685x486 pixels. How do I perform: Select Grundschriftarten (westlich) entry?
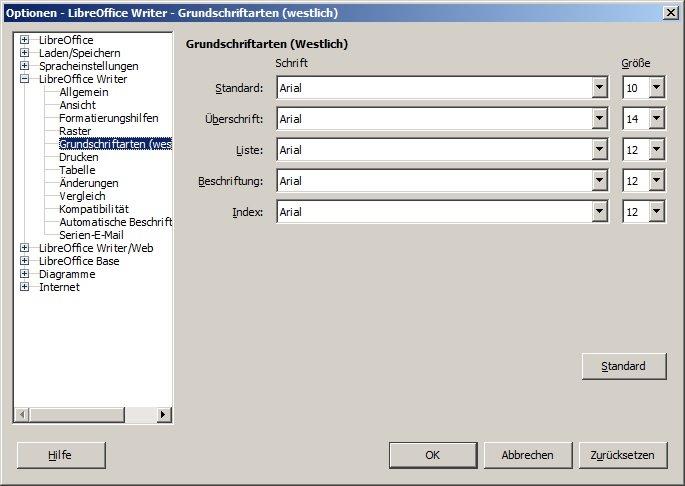[x=115, y=144]
